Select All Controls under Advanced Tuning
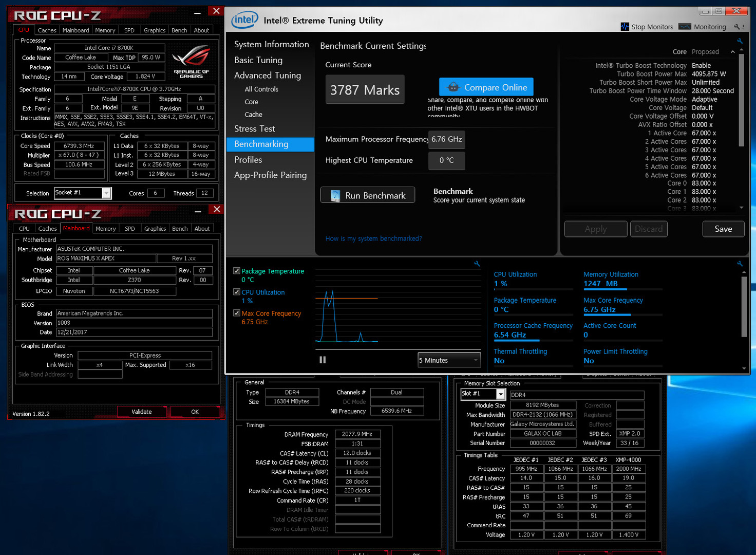The width and height of the screenshot is (756, 555). 261,89
